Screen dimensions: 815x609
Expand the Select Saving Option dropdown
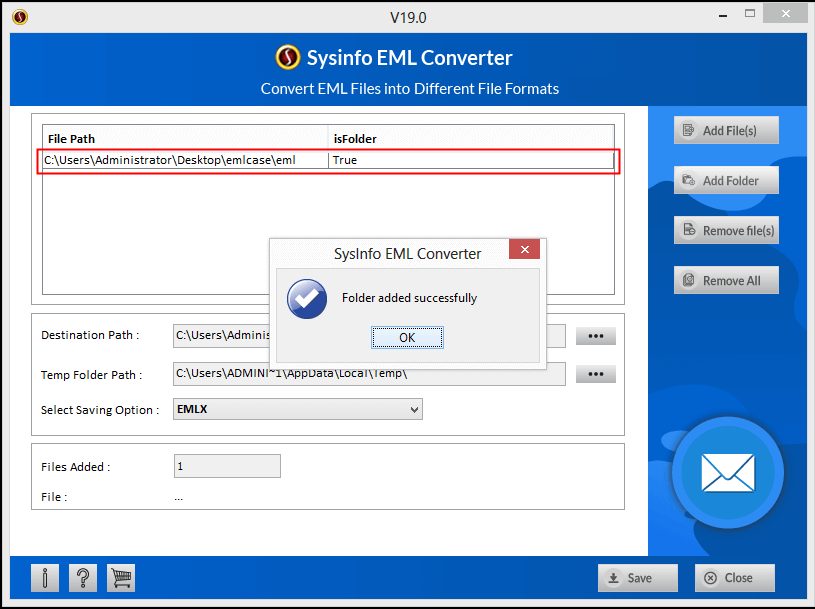click(x=415, y=409)
